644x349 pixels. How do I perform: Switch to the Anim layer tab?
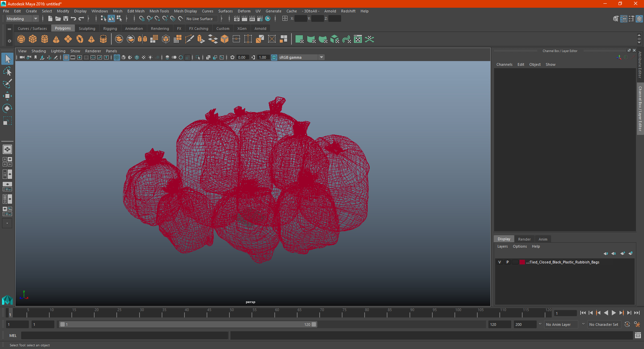coord(543,239)
